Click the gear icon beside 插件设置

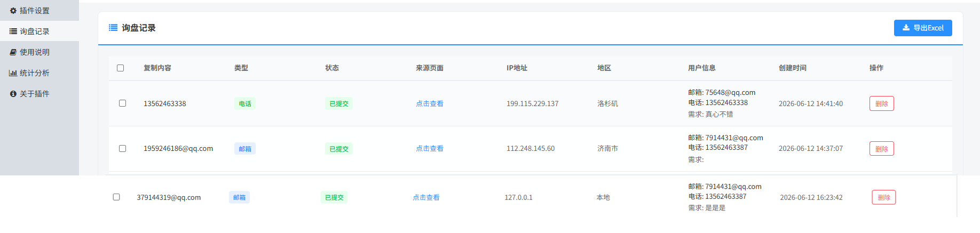pyautogui.click(x=13, y=11)
